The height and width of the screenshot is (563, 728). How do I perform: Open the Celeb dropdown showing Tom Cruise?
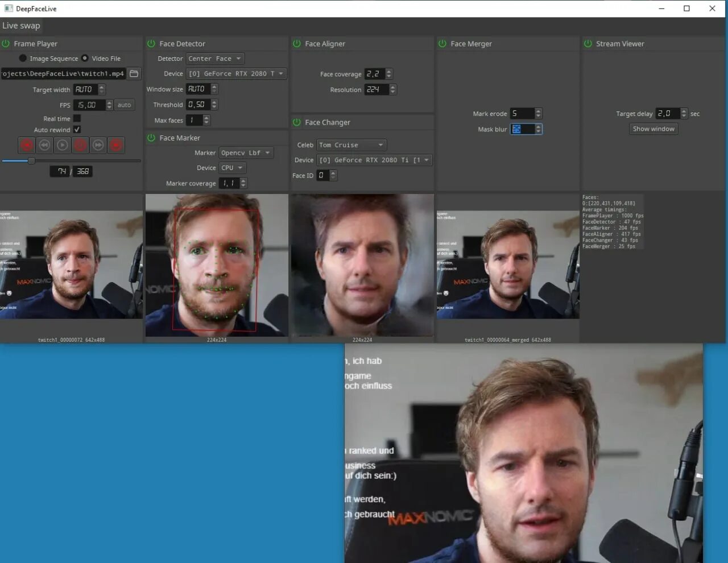point(351,145)
